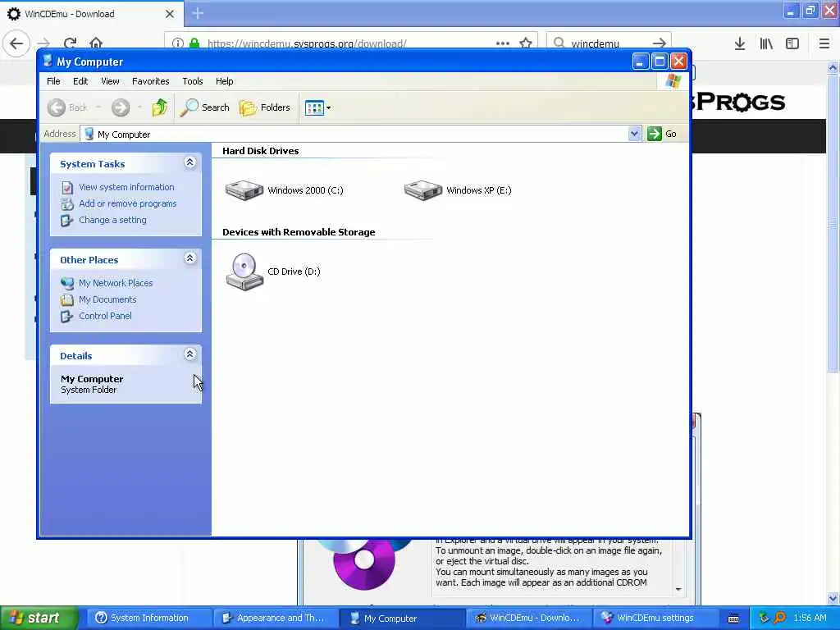The height and width of the screenshot is (630, 840).
Task: Click the Firefox search box with wincdemu
Action: [609, 43]
